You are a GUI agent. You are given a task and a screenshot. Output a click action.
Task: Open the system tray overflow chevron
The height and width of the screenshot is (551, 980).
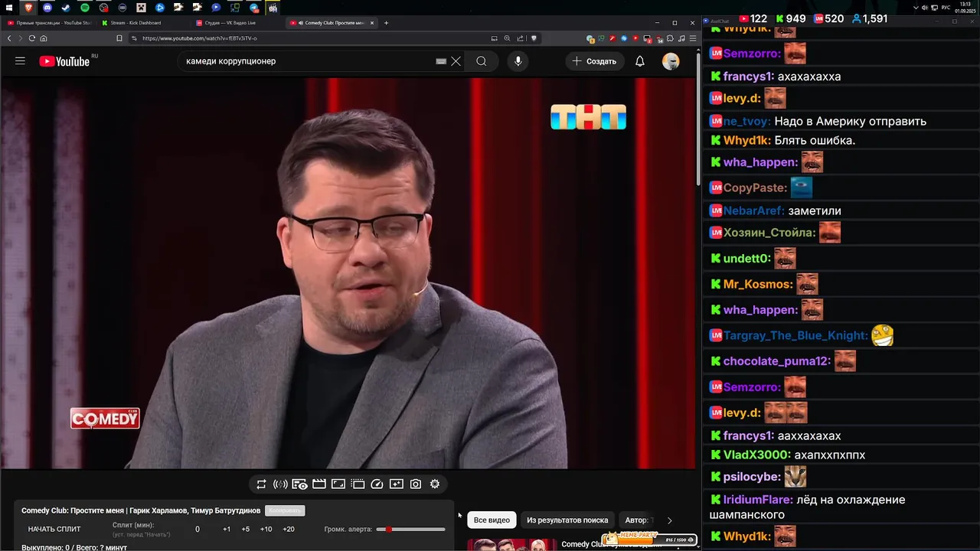tap(916, 8)
